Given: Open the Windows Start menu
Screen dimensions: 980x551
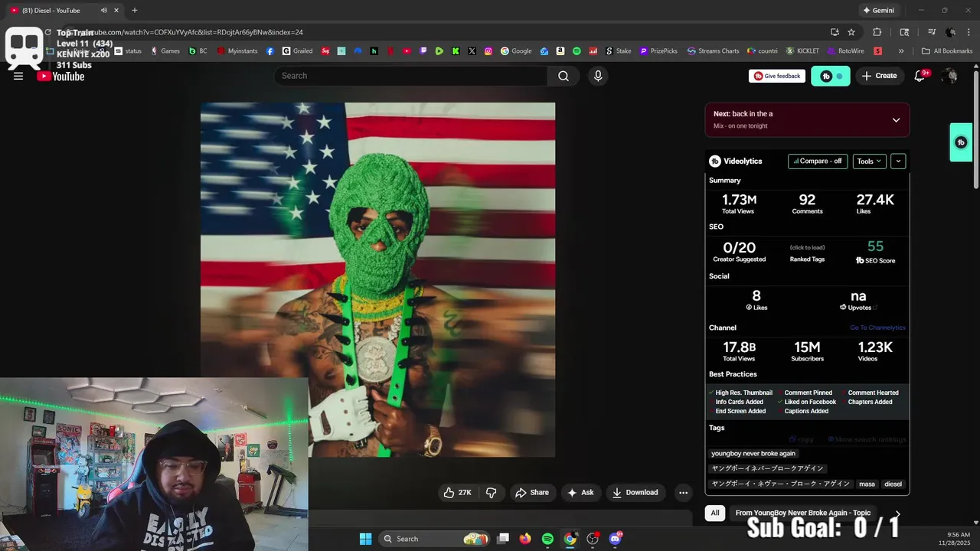Looking at the screenshot, I should pos(365,539).
